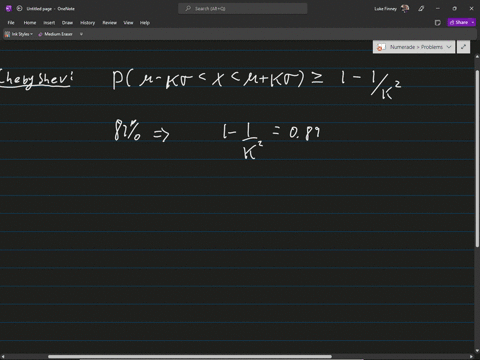Click the handwritten 0.89 value
Screen dimensions: 480x360
pyautogui.click(x=304, y=133)
